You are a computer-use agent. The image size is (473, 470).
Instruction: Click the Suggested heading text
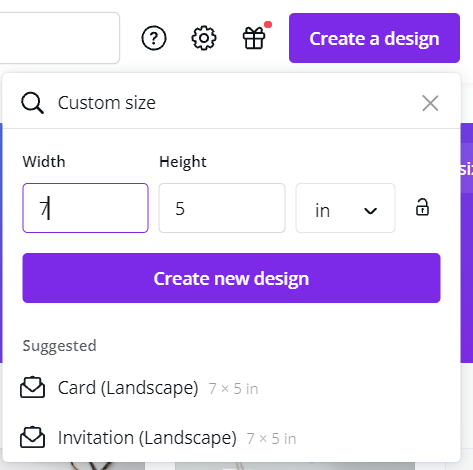59,346
